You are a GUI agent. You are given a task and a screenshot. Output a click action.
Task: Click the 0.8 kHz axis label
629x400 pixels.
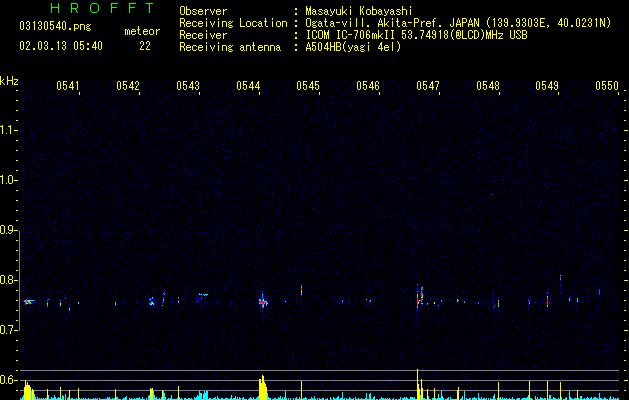pos(8,280)
